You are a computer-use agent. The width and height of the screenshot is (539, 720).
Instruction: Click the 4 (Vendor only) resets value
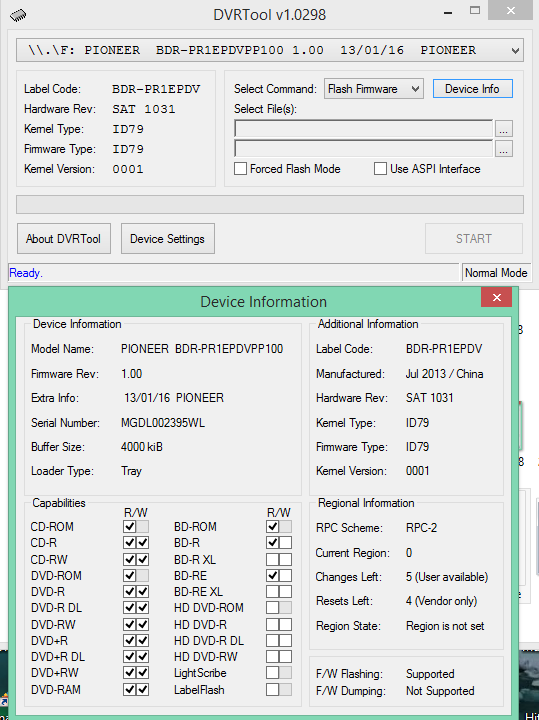click(441, 601)
